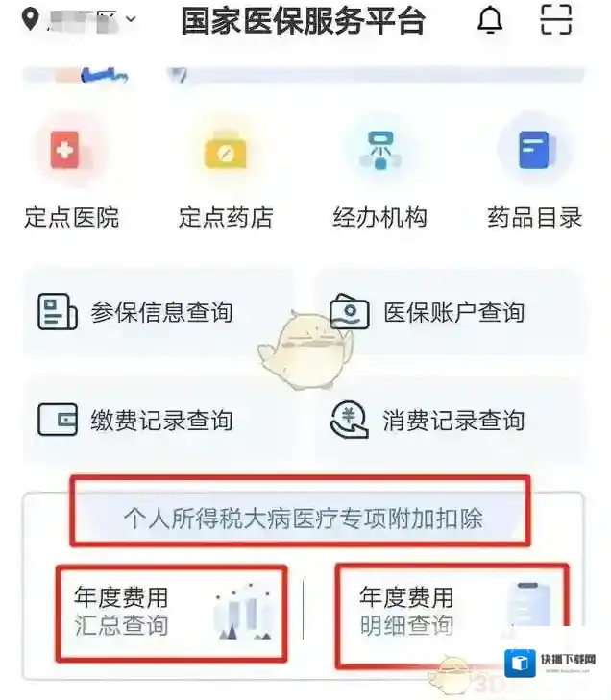Open the 经办机构 agency icon
Viewport: 611px width, 700px height.
(x=380, y=151)
